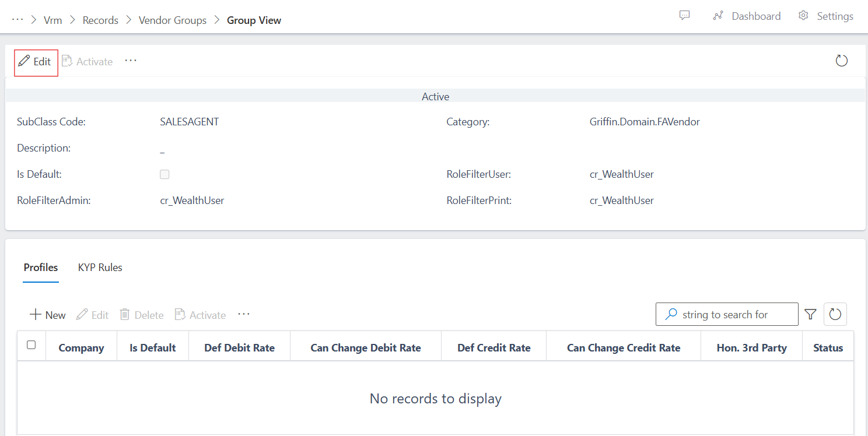Viewport: 868px width, 436px height.
Task: Sort by Def Credit Rate column
Action: [x=494, y=348]
